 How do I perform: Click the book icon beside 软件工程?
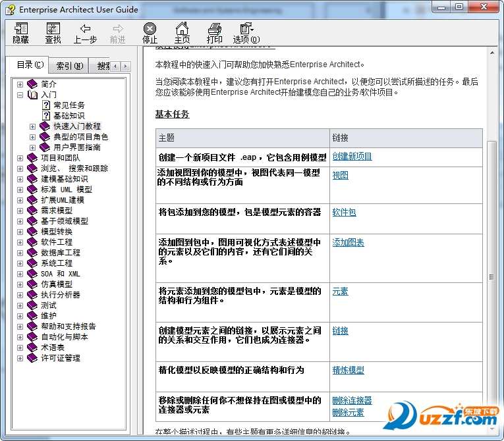[32, 242]
